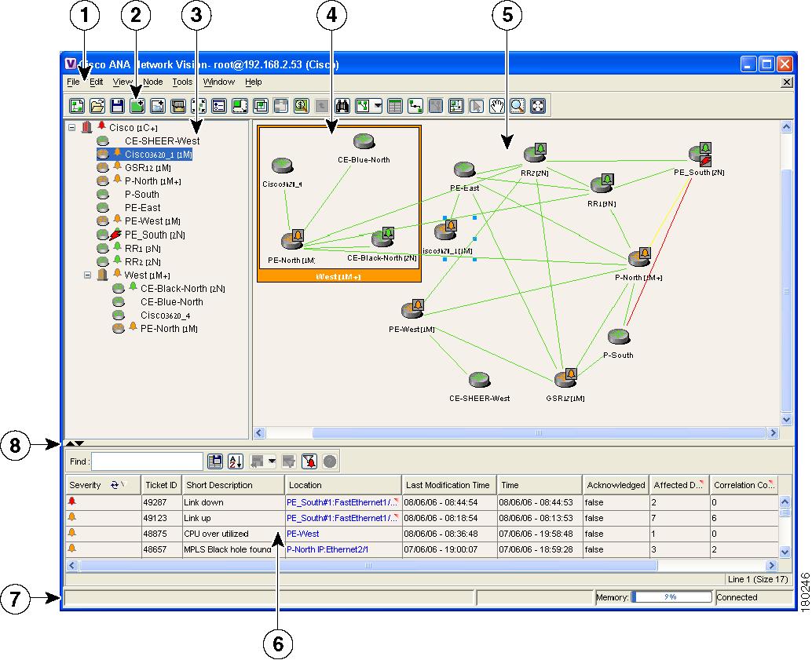Open the layout dropdown arrow in the toolbar

click(378, 106)
